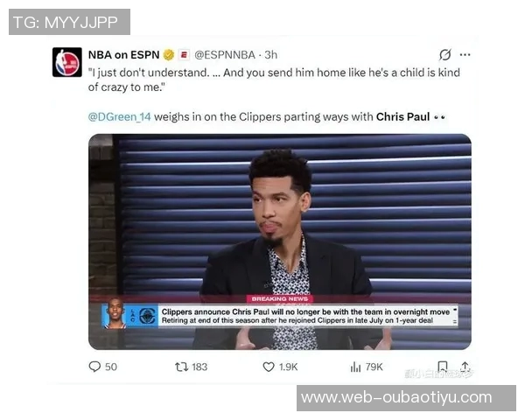Click the 183 reposts count
Viewport: 525px width, 420px height.
point(199,367)
